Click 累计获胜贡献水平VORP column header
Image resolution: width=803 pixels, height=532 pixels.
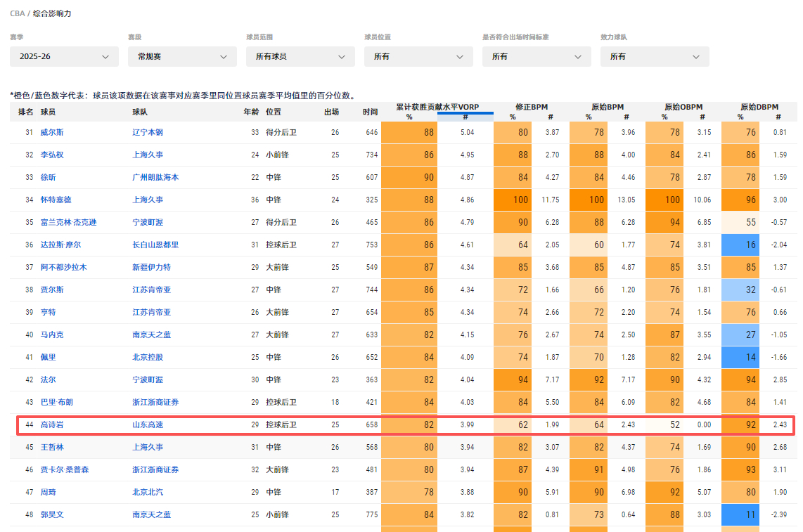click(x=437, y=107)
